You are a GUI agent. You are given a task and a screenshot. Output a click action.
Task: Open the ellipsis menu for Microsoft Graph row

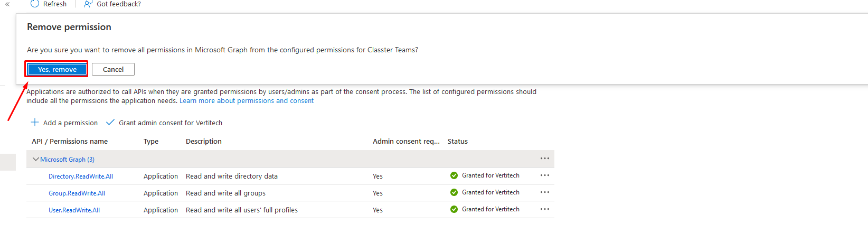coord(545,159)
